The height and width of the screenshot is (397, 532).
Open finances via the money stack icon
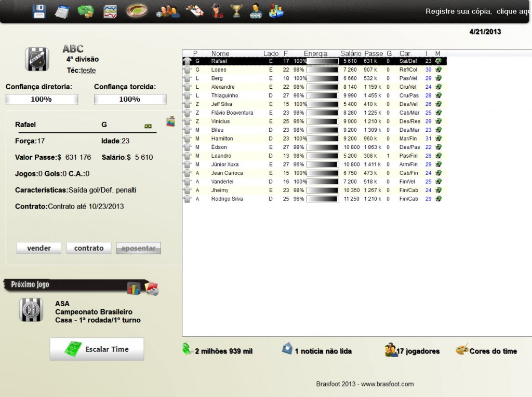pos(86,11)
